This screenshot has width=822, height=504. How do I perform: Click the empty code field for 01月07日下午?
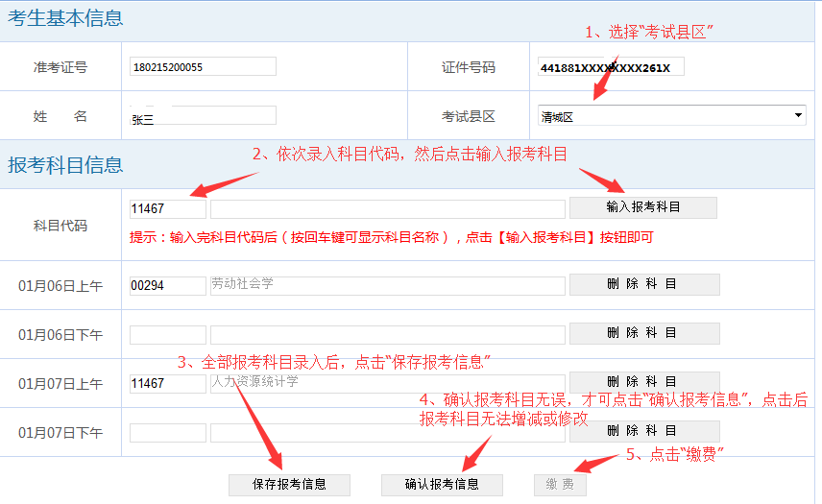(168, 433)
